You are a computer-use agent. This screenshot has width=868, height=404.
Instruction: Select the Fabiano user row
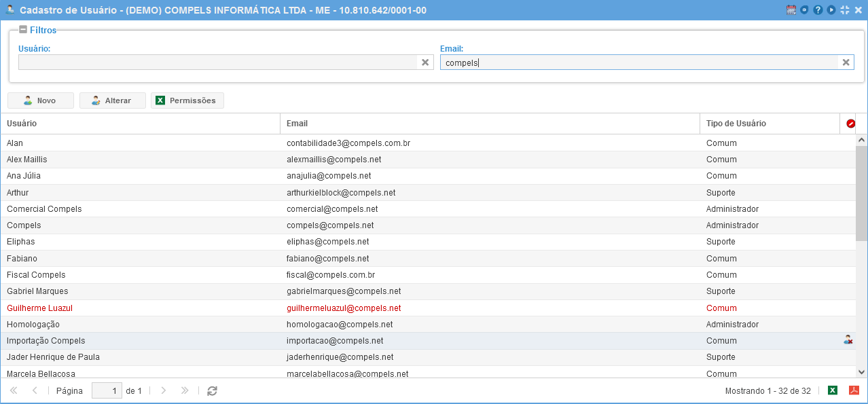click(428, 258)
